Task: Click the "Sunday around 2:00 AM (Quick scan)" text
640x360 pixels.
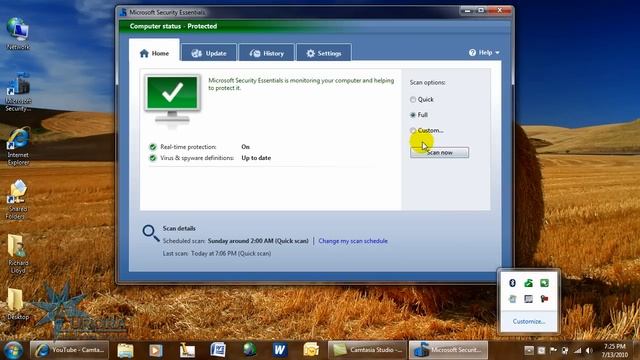Action: [258, 241]
